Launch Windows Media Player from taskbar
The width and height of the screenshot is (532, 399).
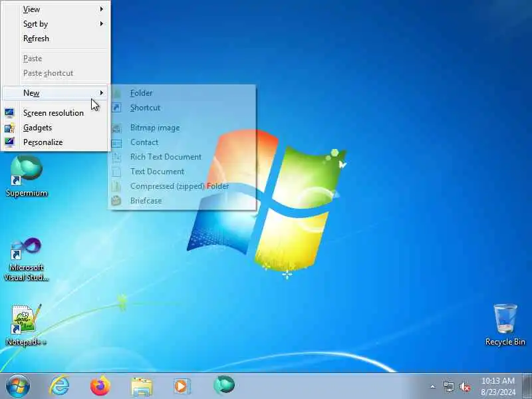tap(182, 386)
